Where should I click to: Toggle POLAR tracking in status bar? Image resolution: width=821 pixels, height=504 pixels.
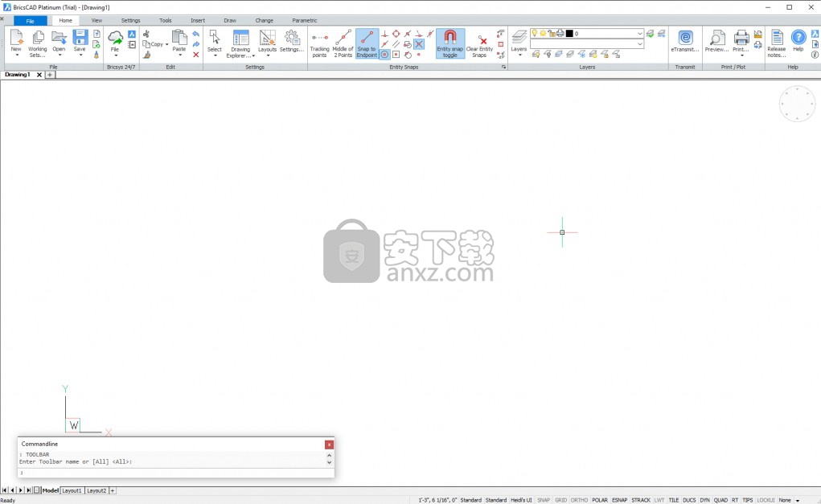[x=600, y=500]
